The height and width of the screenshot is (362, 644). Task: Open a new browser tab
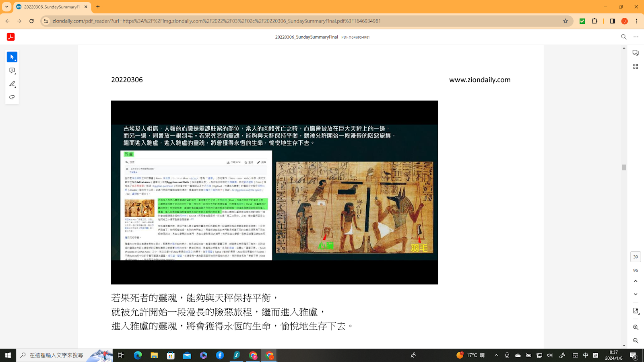click(98, 7)
